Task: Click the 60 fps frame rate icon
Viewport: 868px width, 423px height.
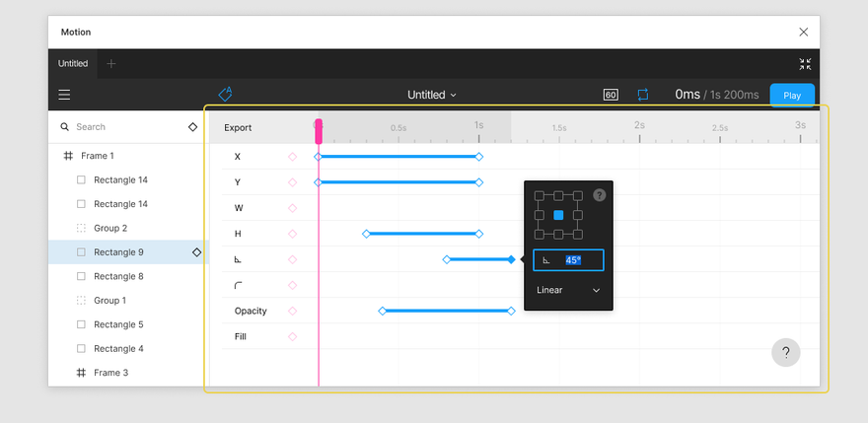Action: tap(611, 95)
